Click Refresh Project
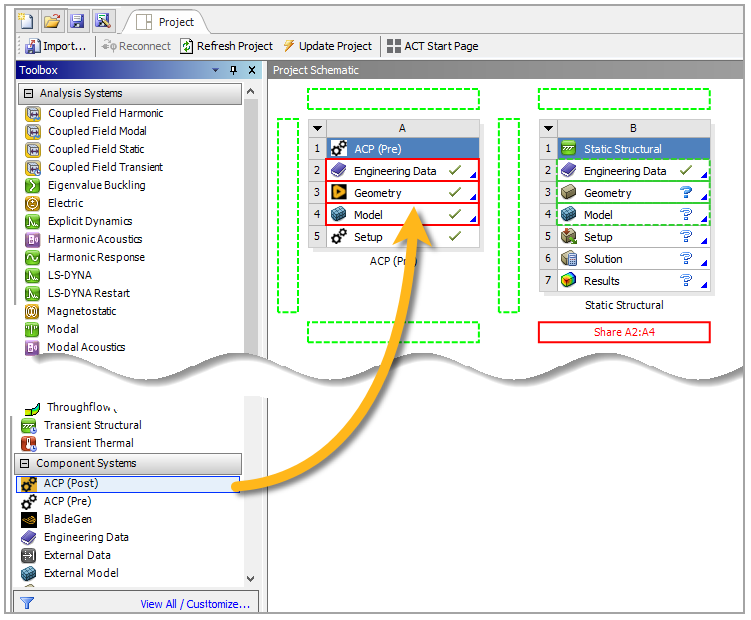The width and height of the screenshot is (751, 620). point(227,46)
